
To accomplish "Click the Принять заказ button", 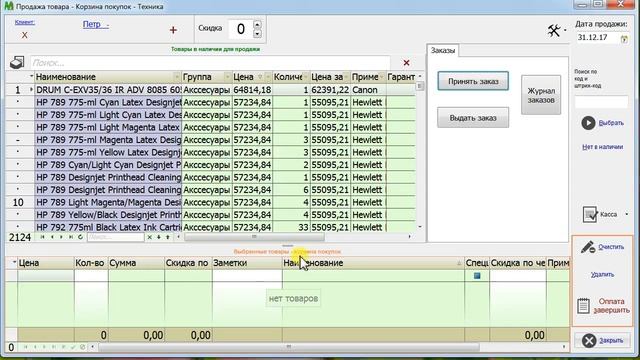I will click(473, 81).
